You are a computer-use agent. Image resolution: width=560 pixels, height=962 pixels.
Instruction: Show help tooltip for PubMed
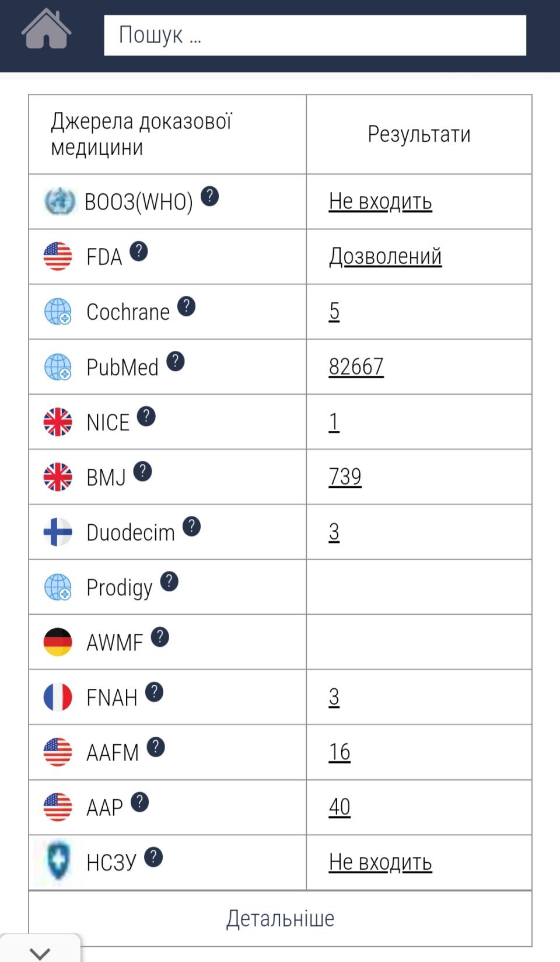click(176, 361)
